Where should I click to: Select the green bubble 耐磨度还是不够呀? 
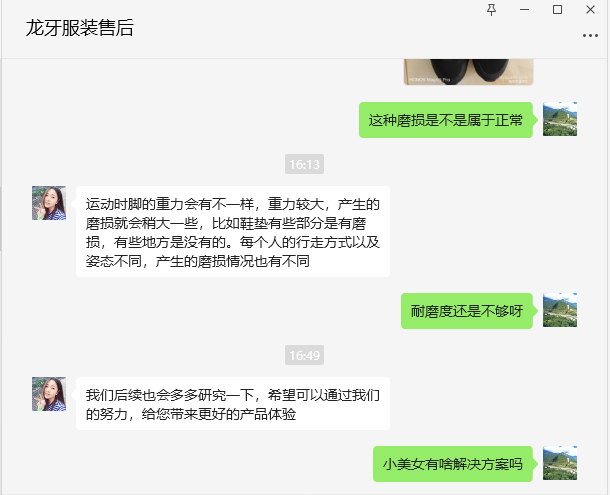[x=467, y=311]
